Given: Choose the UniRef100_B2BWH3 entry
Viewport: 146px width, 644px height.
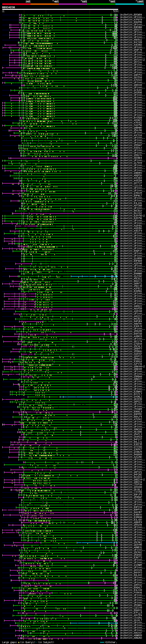Looking at the screenshot, I should click(131, 392).
